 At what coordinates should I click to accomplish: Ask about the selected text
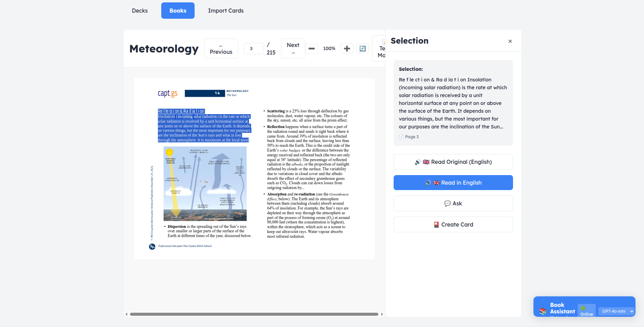click(453, 203)
